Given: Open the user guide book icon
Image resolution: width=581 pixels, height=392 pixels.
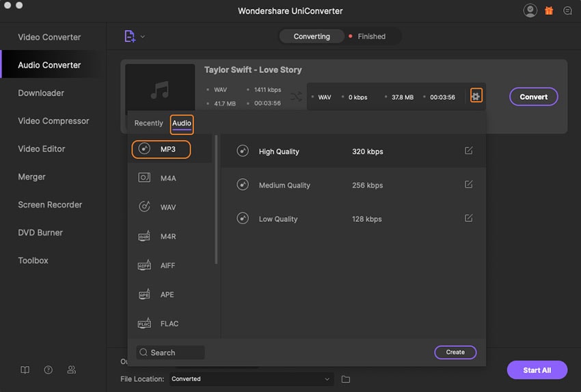Looking at the screenshot, I should coord(25,370).
